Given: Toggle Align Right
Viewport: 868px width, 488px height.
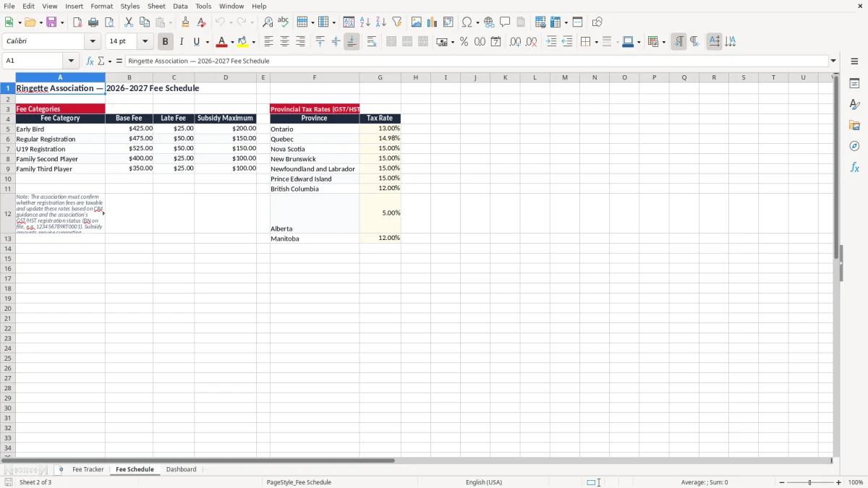Looking at the screenshot, I should click(x=300, y=42).
